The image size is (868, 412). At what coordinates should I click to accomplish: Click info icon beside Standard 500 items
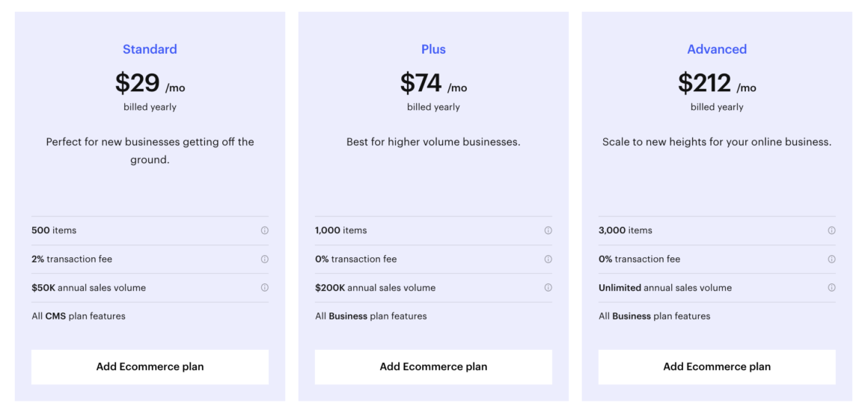point(265,230)
